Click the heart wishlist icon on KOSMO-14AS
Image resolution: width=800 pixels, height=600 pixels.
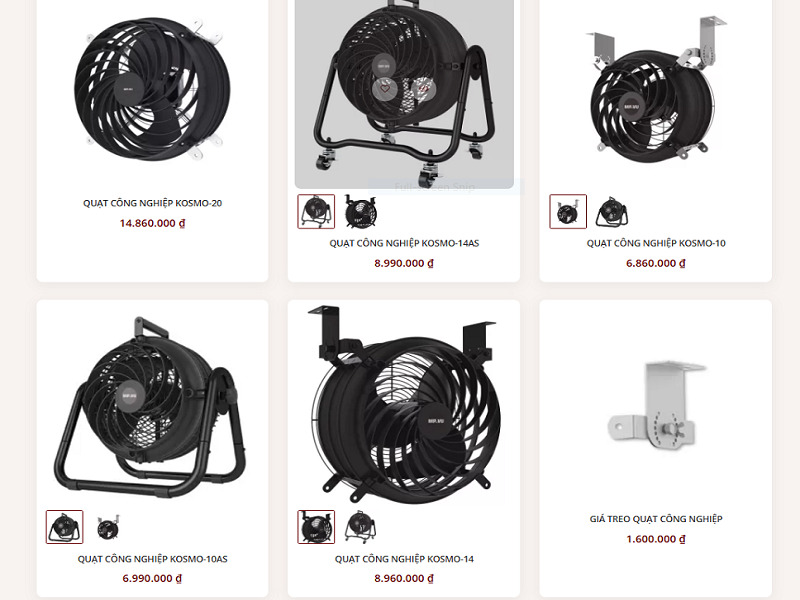[x=385, y=89]
